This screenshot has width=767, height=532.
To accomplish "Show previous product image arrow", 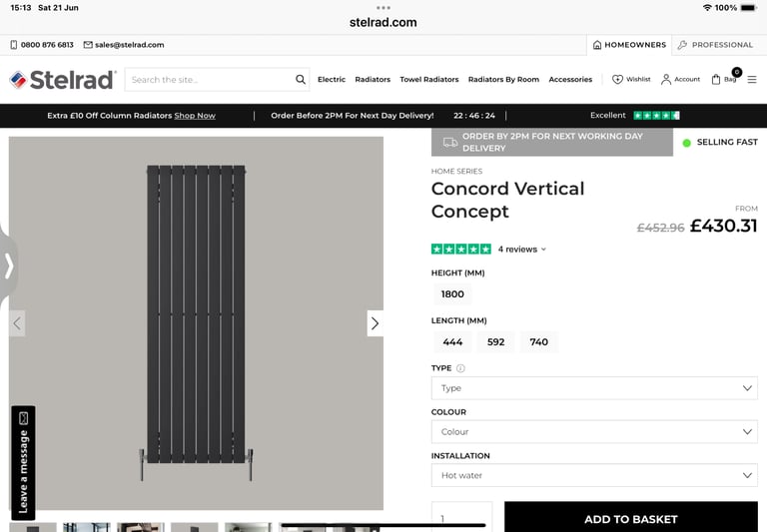I will pyautogui.click(x=17, y=323).
